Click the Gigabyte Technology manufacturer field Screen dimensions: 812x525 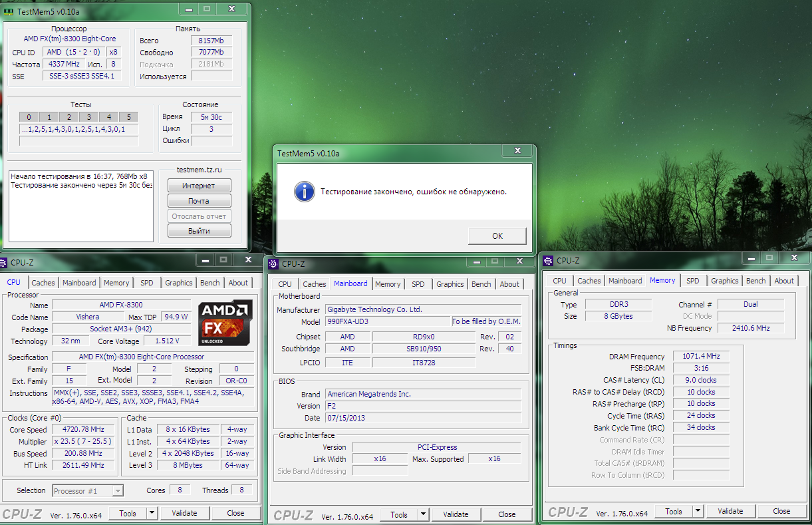(424, 309)
